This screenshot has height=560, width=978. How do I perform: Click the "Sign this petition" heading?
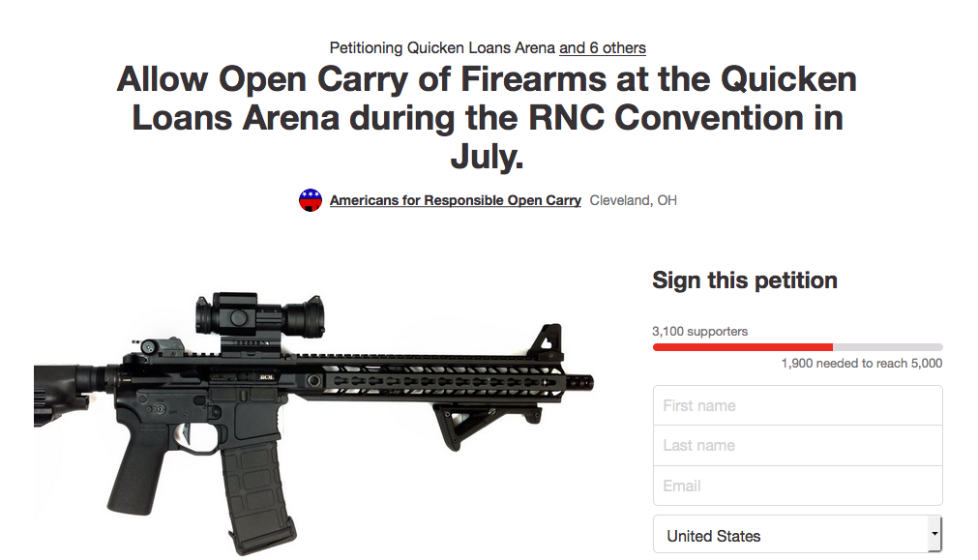[x=745, y=280]
